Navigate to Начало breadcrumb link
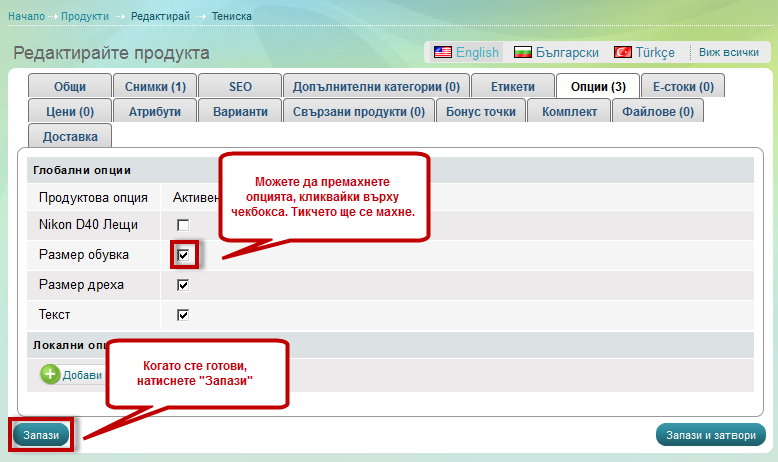This screenshot has width=778, height=462. pyautogui.click(x=26, y=17)
